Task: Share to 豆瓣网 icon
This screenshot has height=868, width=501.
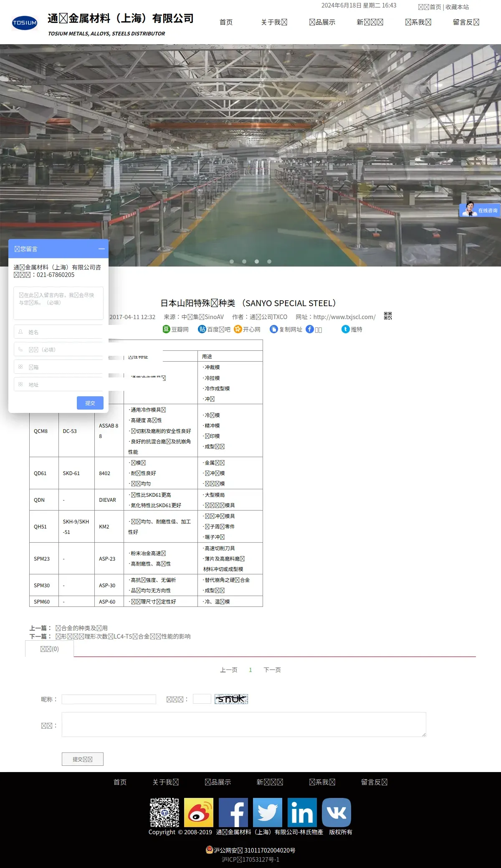Action: coord(166,329)
